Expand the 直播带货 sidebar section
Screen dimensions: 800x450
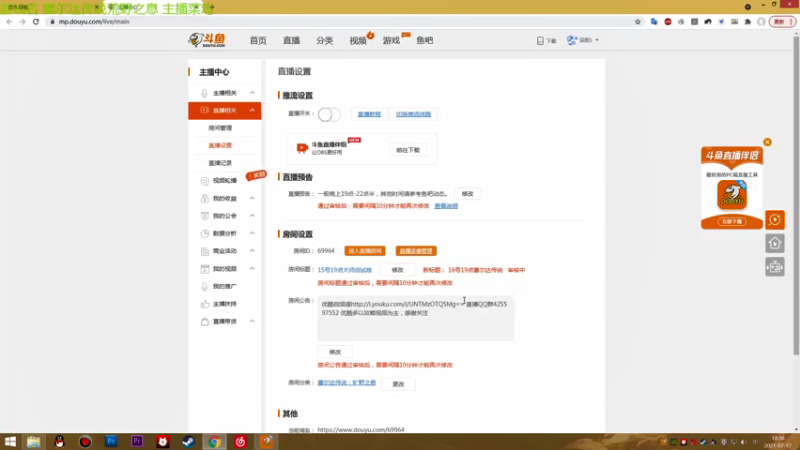[x=252, y=321]
